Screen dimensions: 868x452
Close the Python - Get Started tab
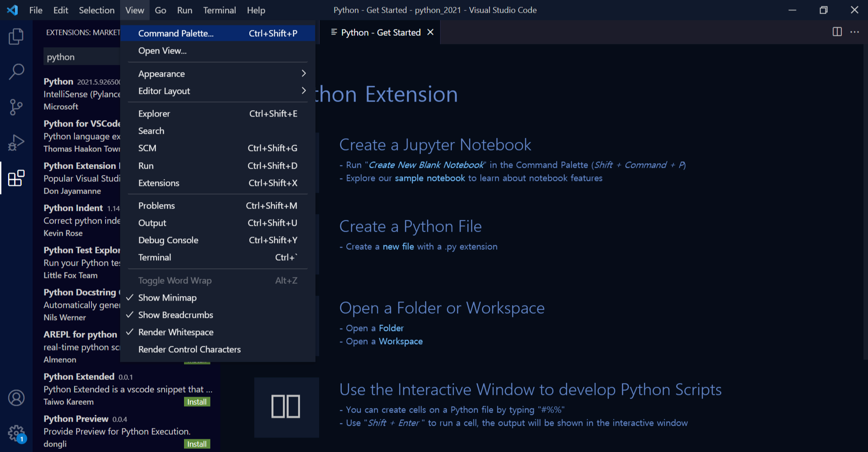[431, 32]
